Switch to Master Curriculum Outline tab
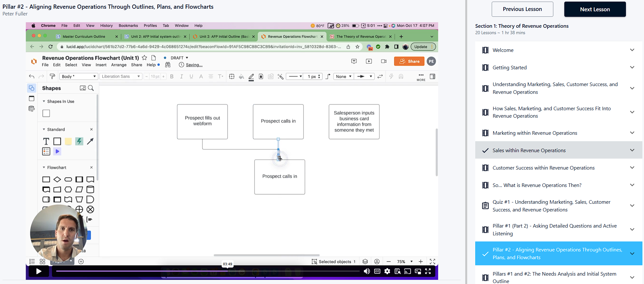The width and height of the screenshot is (644, 284). (x=84, y=36)
